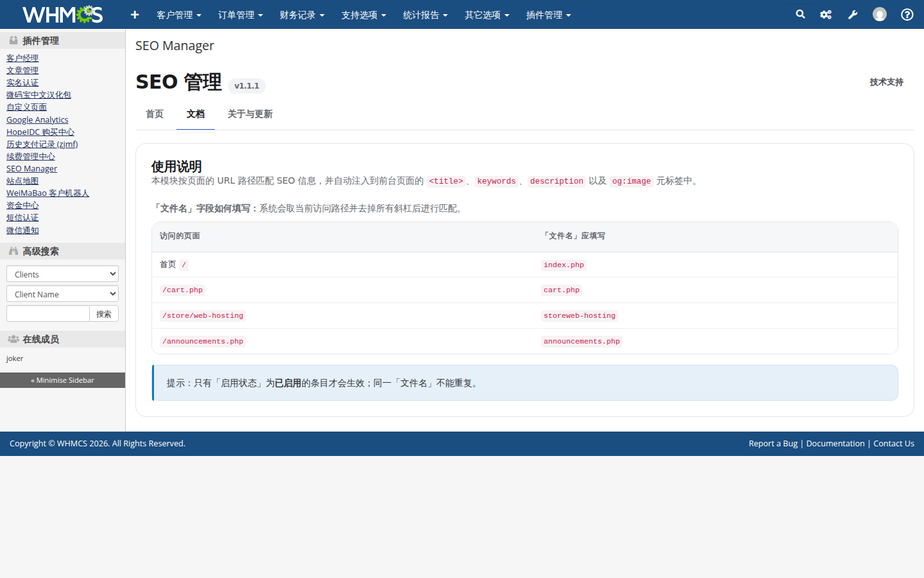Click the keywords code tag
The width and height of the screenshot is (924, 578).
[496, 181]
